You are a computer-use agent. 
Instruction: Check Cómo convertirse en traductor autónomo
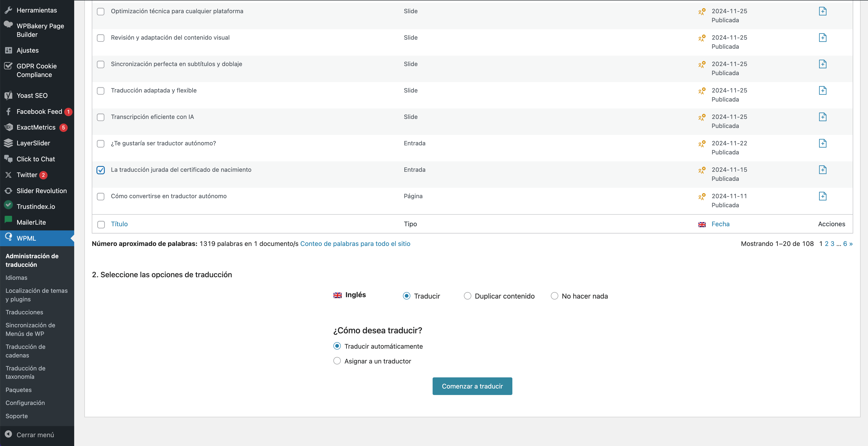tap(101, 196)
